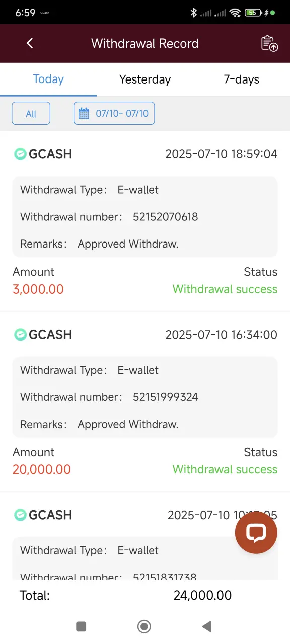Open the 07/10- 07/10 date range picker
Image resolution: width=290 pixels, height=644 pixels.
(114, 113)
